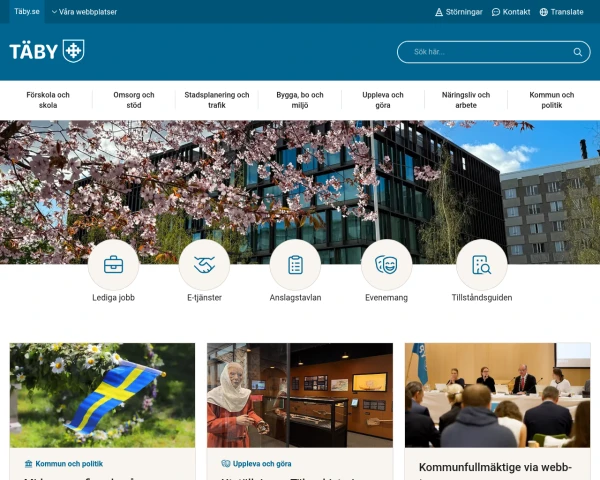Click the Sök här search field
This screenshot has width=600, height=480.
(x=494, y=52)
